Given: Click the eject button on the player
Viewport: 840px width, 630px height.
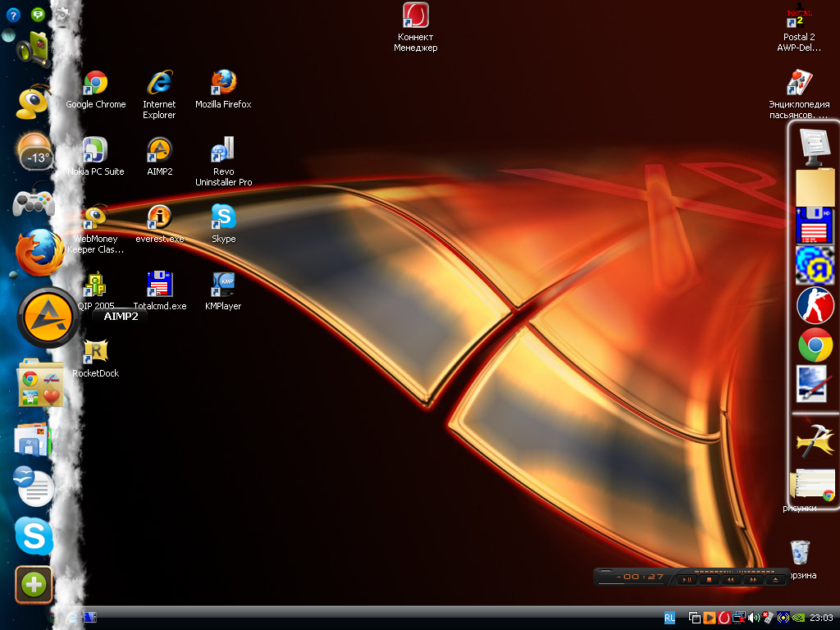Looking at the screenshot, I should 774,579.
